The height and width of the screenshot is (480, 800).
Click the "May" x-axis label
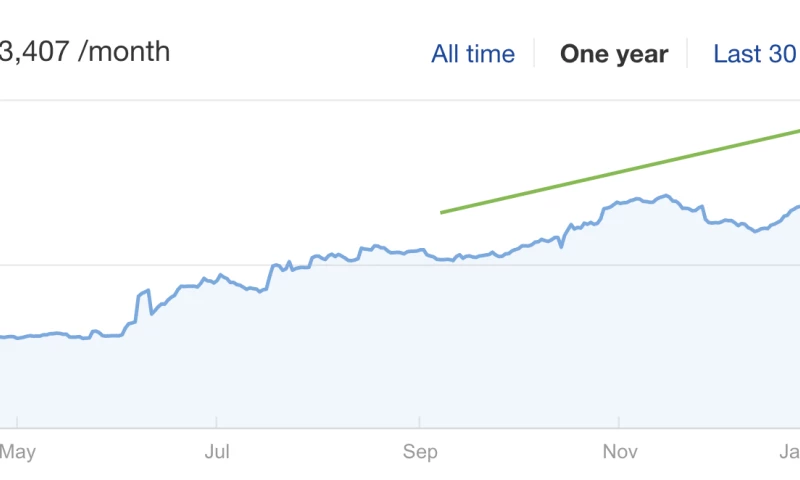[17, 453]
